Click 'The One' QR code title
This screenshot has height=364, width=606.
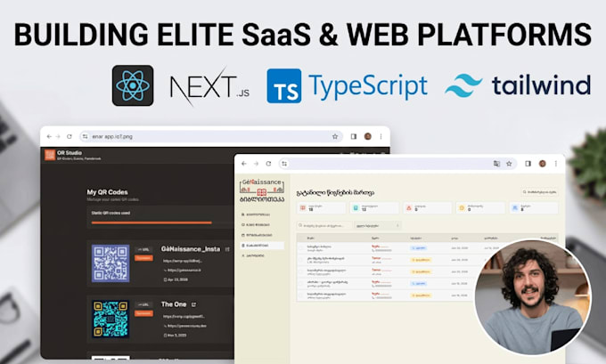click(174, 304)
